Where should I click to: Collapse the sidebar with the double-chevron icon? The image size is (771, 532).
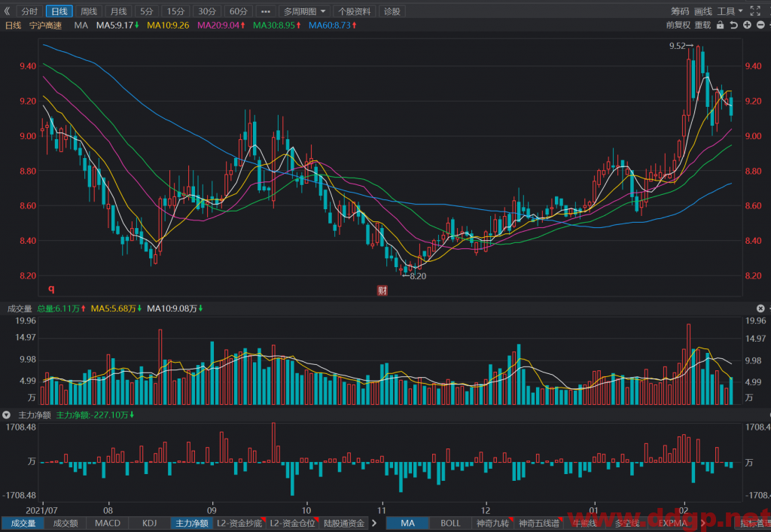[7, 11]
